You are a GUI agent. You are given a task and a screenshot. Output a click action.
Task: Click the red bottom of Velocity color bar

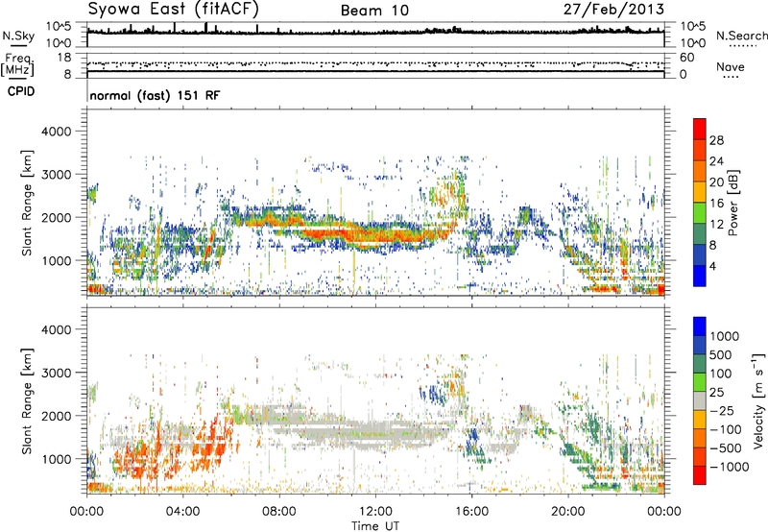tap(700, 475)
